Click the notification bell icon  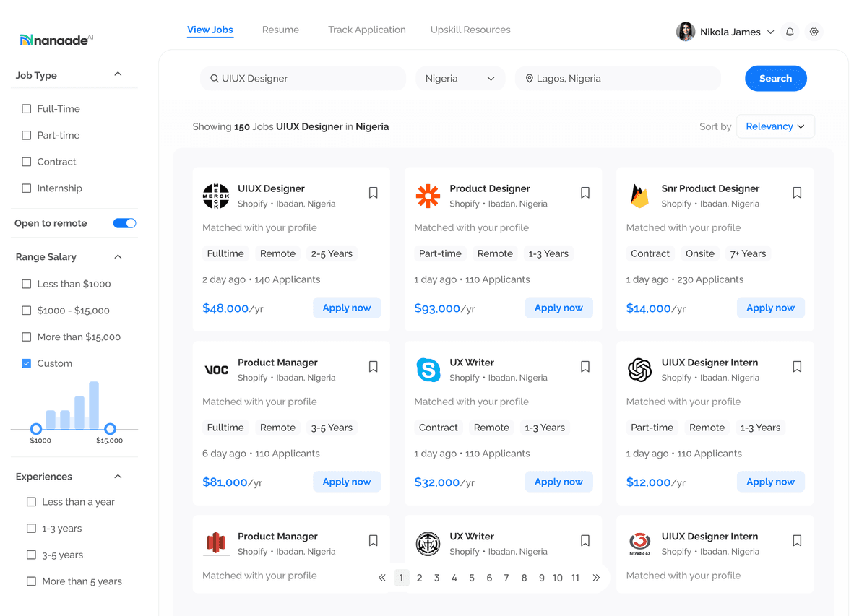coord(790,32)
